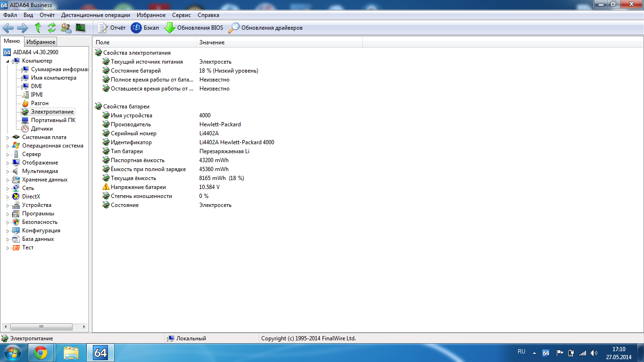Click the Значение column header
Viewport: 644px width, 362px height.
[x=280, y=42]
